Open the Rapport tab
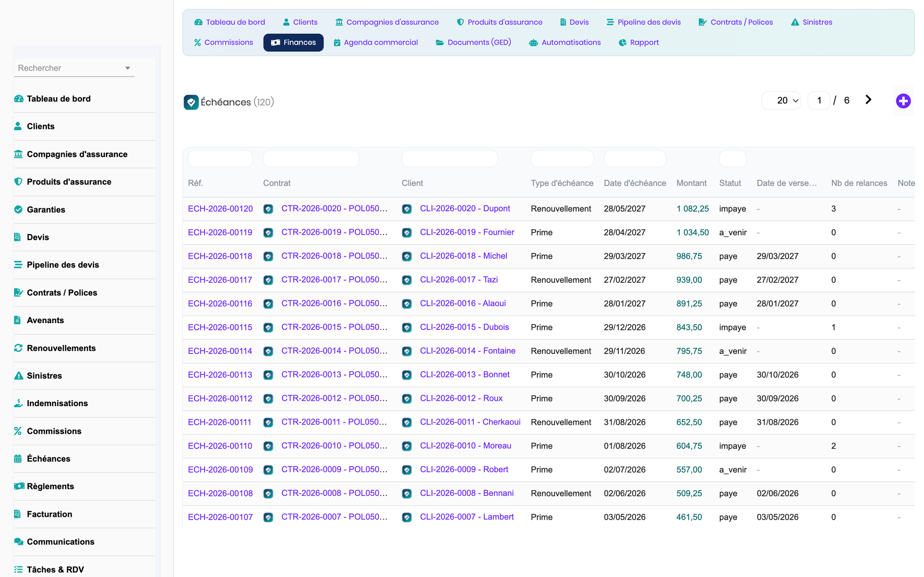Viewport: 924px width, 577px height. tap(639, 43)
